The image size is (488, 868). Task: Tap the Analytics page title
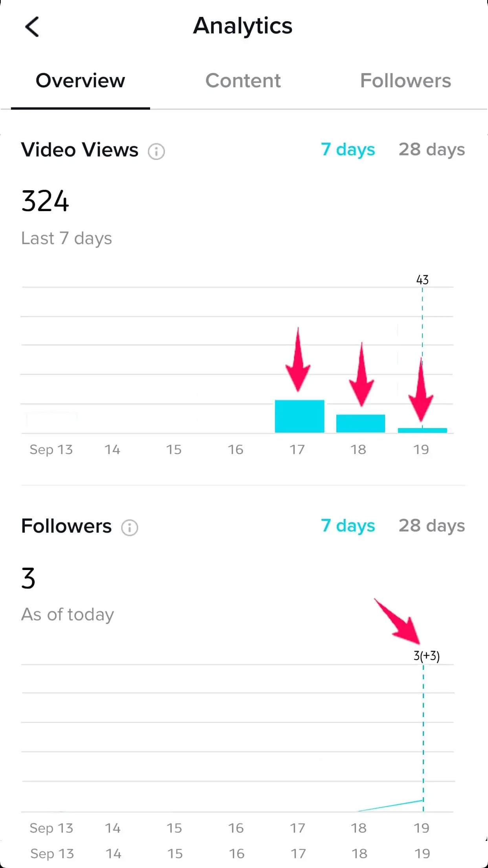(243, 26)
